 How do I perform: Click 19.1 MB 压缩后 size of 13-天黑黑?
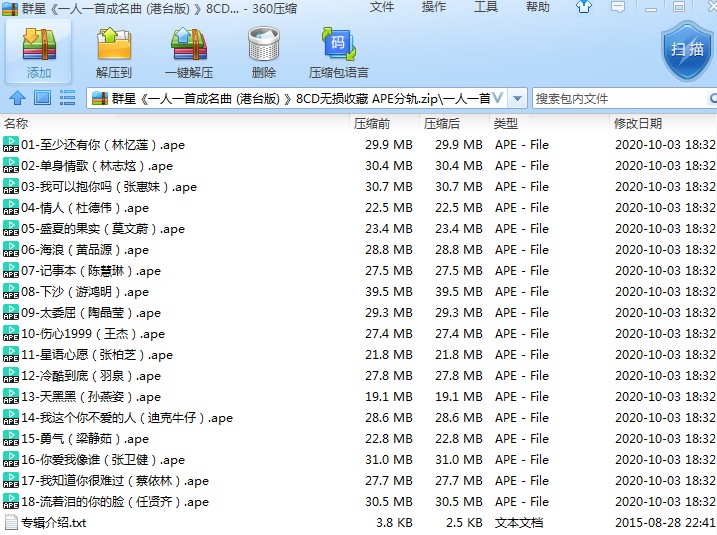(459, 397)
